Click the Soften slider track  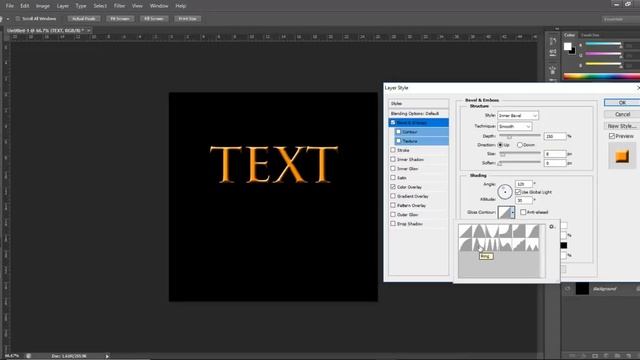tap(520, 162)
